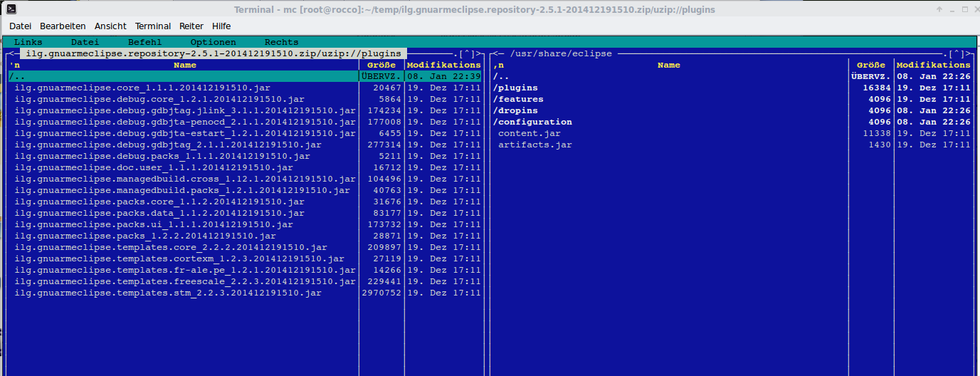This screenshot has height=376, width=980.
Task: Select managedbuild.cross_1.12.1 jar file
Action: [x=184, y=179]
